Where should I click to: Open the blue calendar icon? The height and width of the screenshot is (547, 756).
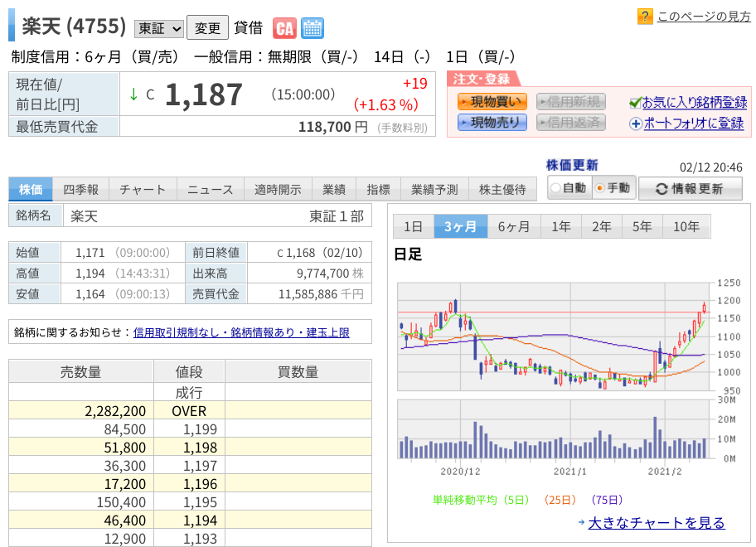click(x=312, y=28)
